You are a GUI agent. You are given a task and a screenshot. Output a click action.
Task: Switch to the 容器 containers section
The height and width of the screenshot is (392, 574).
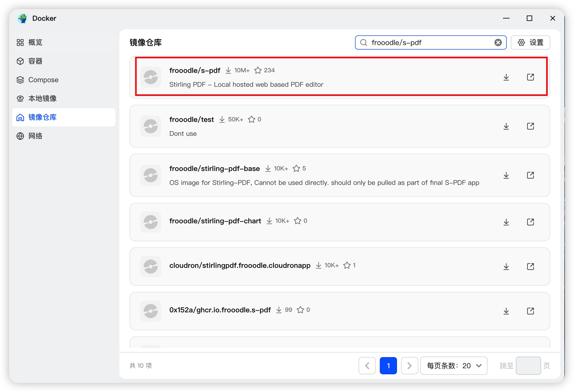35,61
